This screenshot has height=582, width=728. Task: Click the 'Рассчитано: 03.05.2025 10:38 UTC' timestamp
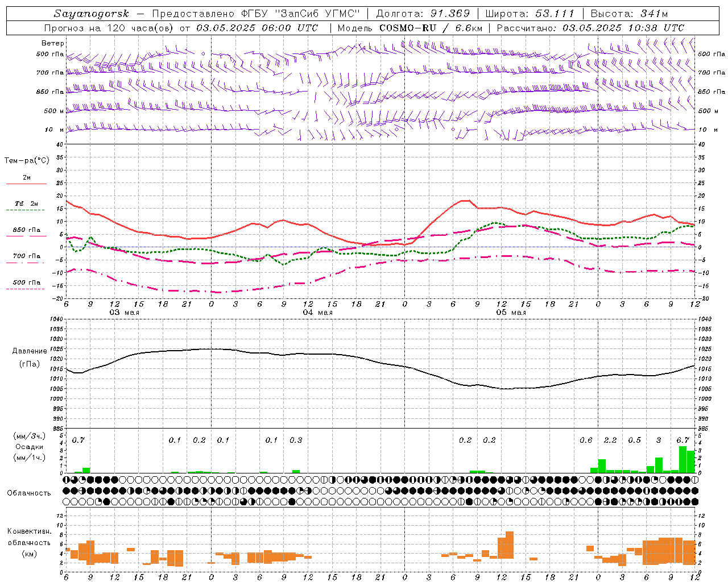590,28
